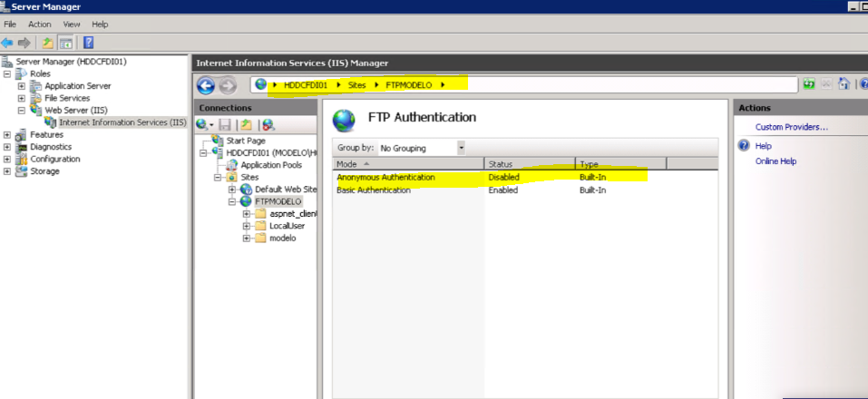868x399 pixels.
Task: Select the Basic Authentication row
Action: pyautogui.click(x=525, y=190)
